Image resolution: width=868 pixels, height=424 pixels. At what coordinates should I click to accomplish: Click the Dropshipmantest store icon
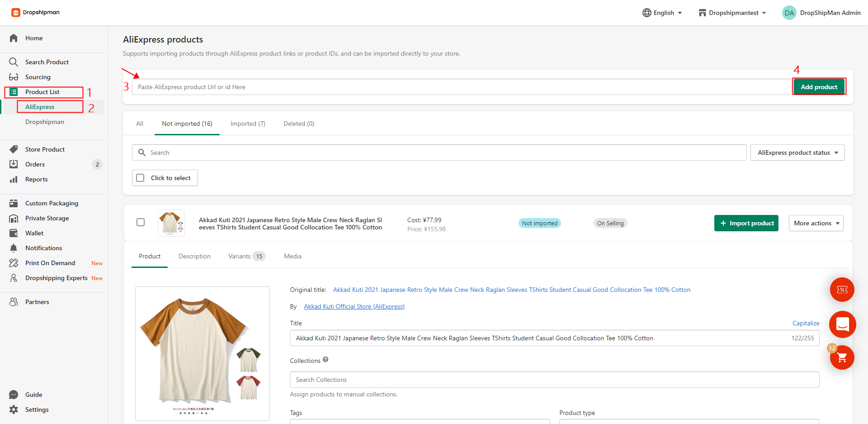coord(702,13)
